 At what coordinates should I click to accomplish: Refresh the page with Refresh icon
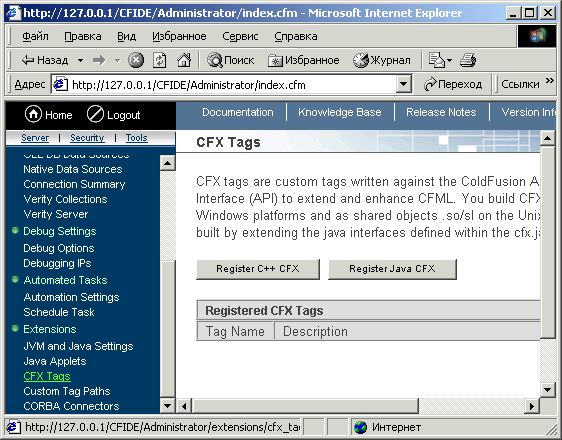[x=160, y=60]
